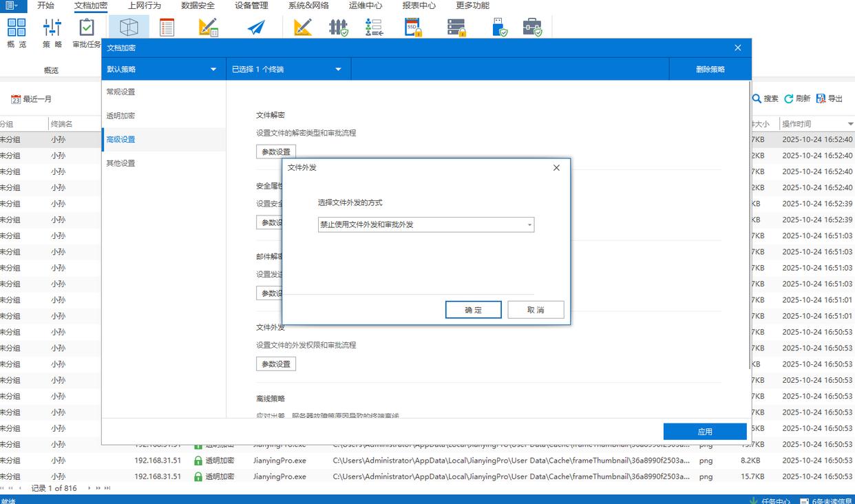This screenshot has width=855, height=504.
Task: Open the 运维中心 ribbon tab
Action: tap(365, 6)
